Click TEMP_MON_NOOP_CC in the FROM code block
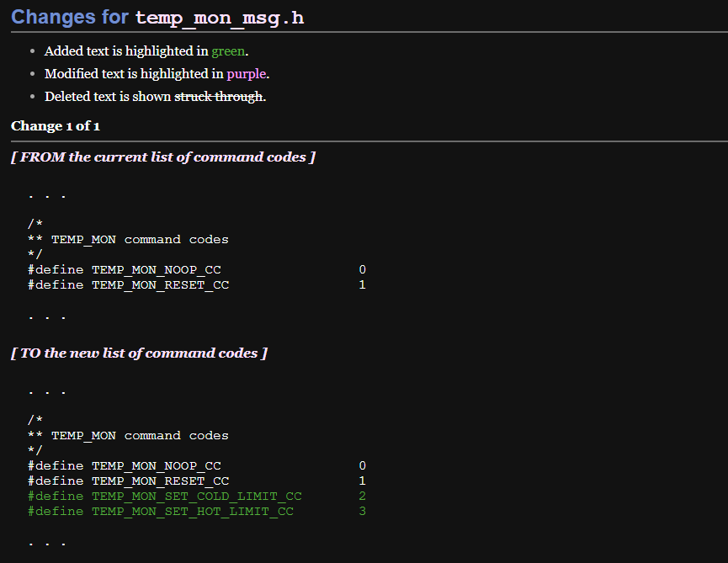The image size is (728, 563). click(156, 270)
